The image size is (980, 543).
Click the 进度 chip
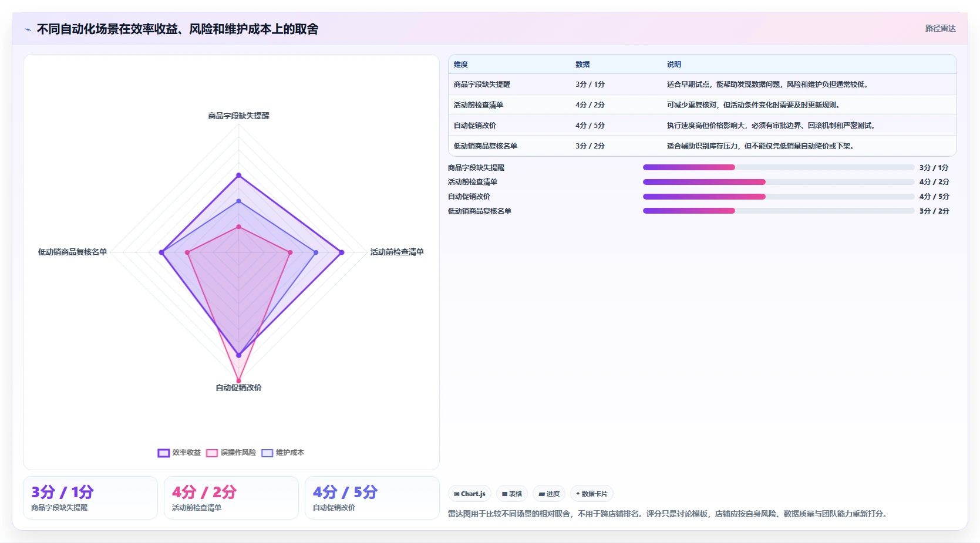[x=549, y=494]
